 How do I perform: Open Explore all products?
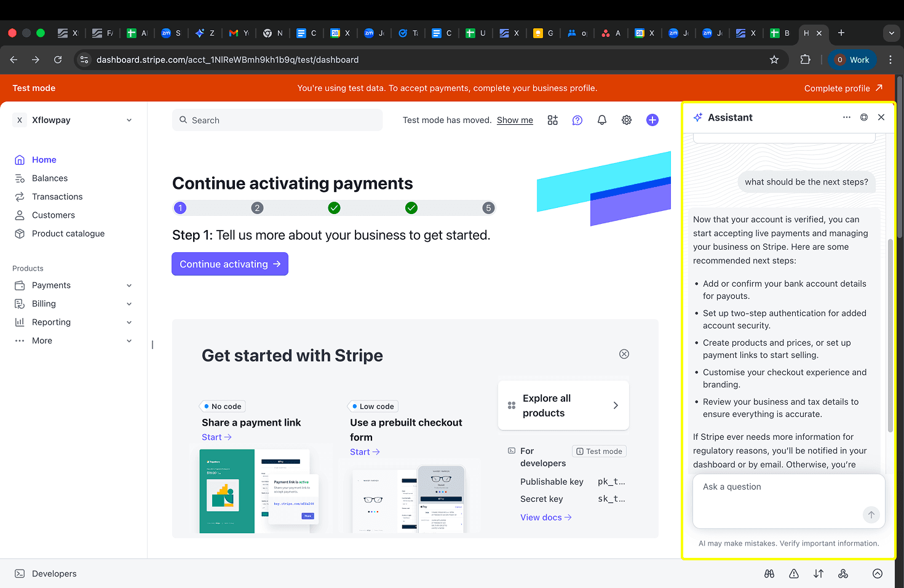563,406
